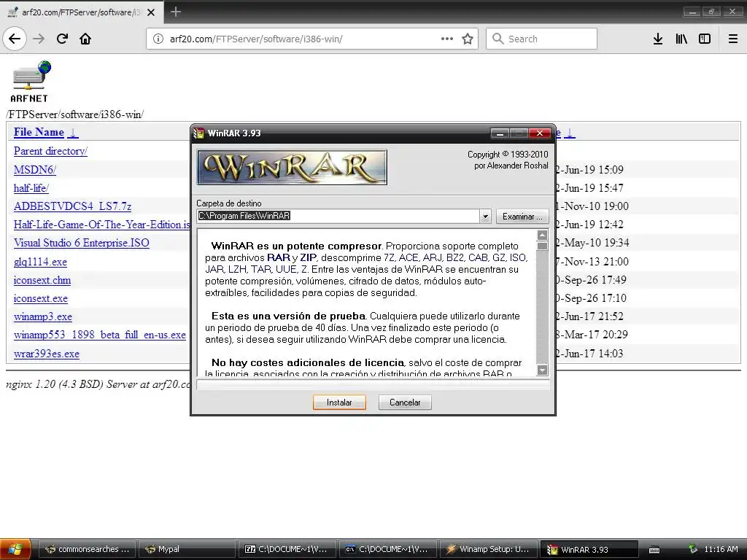This screenshot has height=560, width=747.
Task: Toggle the sidebar icon in toolbar
Action: click(705, 39)
